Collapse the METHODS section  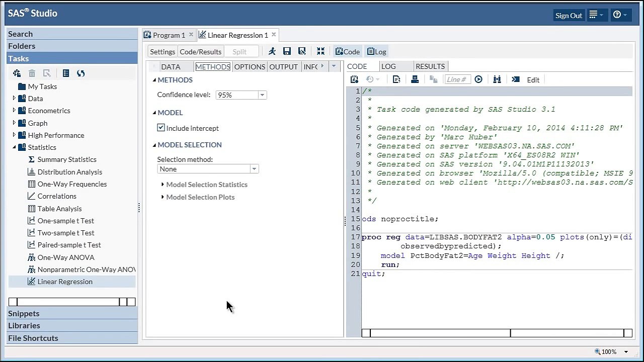pos(154,80)
